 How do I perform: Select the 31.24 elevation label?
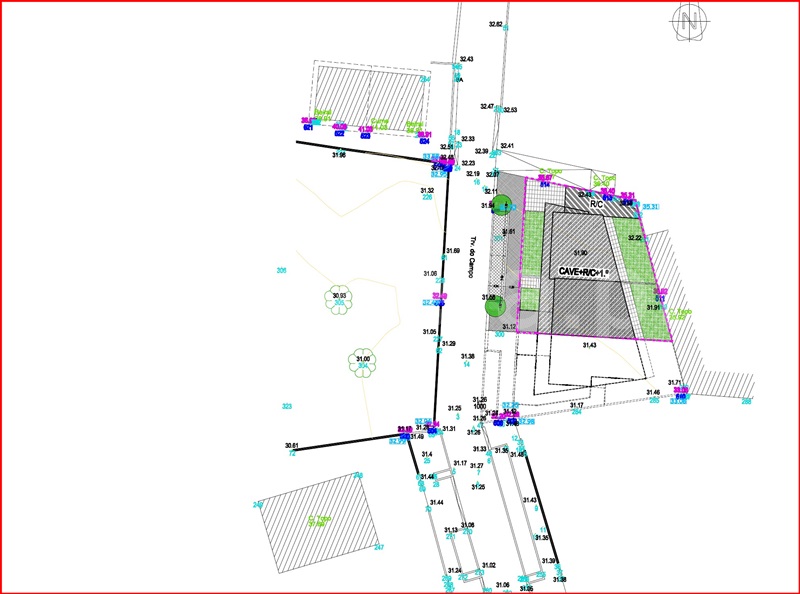(x=455, y=570)
